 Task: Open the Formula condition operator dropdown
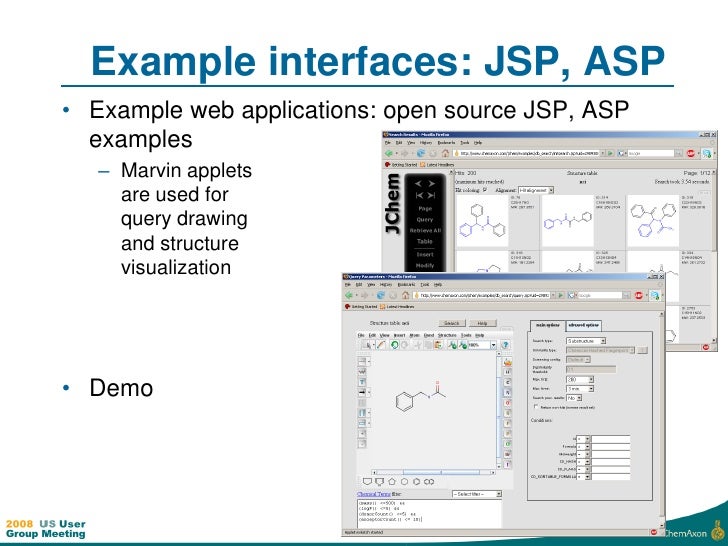(x=583, y=447)
